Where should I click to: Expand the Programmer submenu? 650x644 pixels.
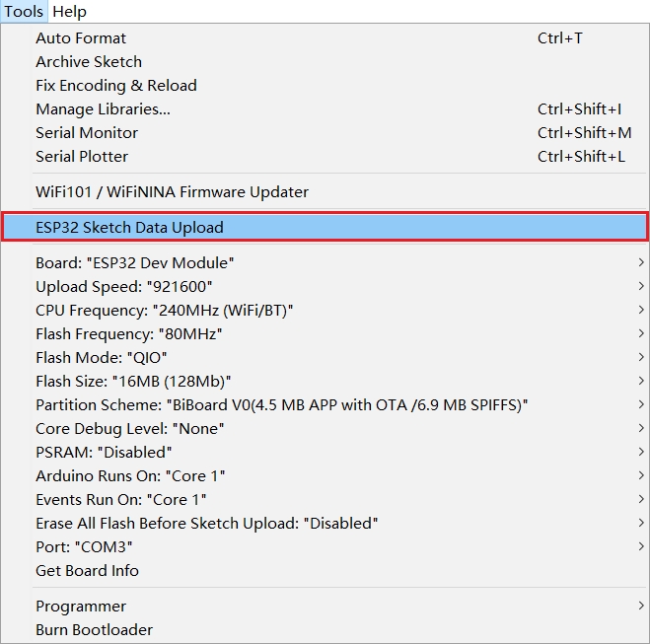coord(81,607)
